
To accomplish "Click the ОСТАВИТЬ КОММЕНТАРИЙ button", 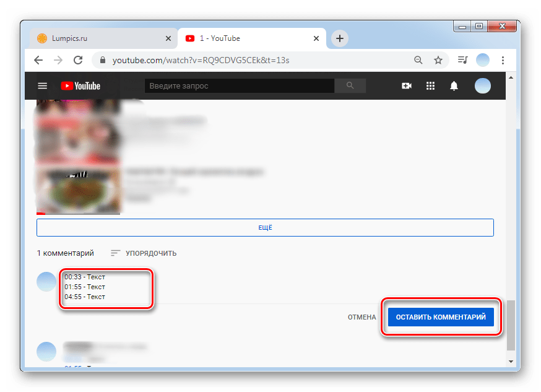I will point(441,317).
